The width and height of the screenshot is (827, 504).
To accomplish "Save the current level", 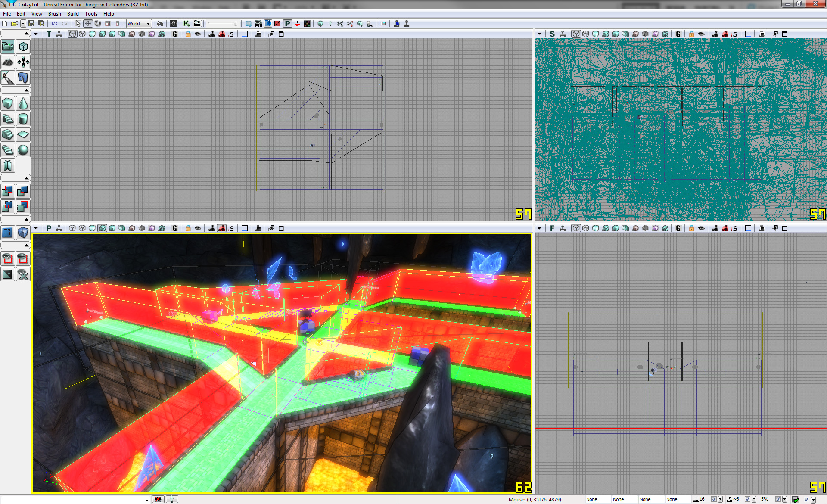I will coord(31,24).
